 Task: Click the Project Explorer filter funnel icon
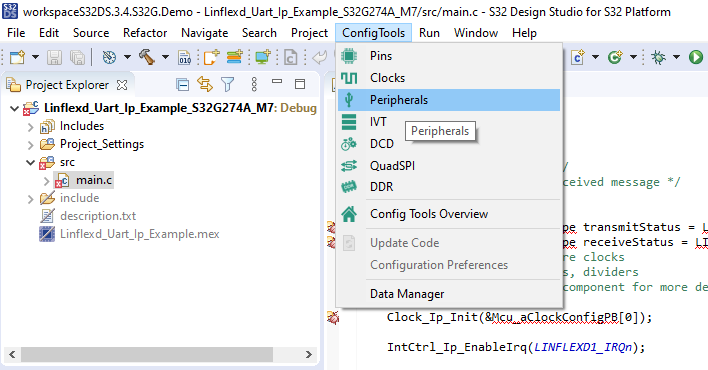[228, 84]
